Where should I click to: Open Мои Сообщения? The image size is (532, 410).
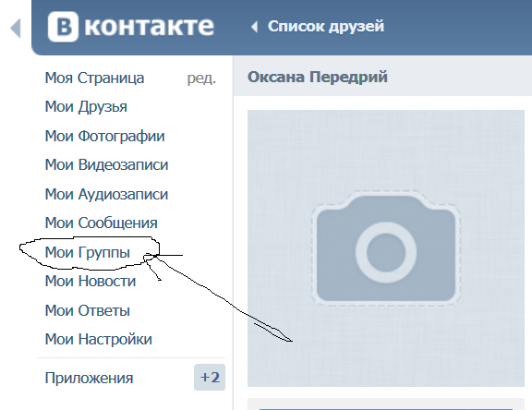101,223
